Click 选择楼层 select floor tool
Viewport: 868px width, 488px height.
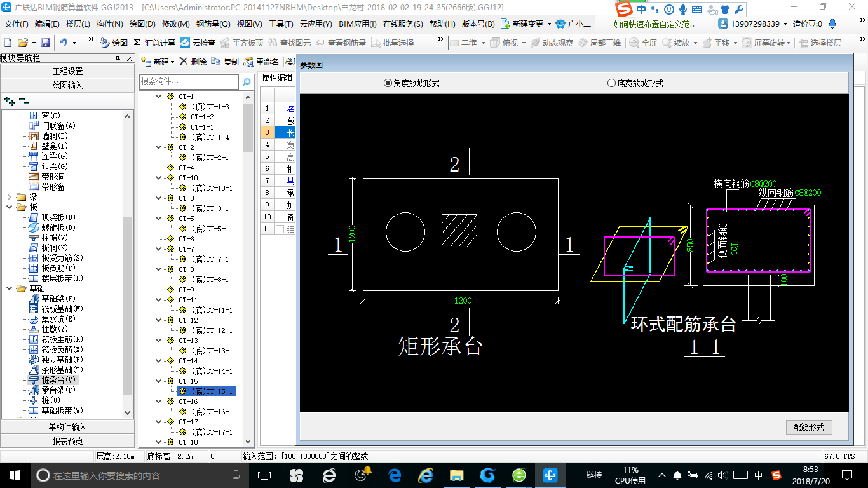tap(820, 43)
